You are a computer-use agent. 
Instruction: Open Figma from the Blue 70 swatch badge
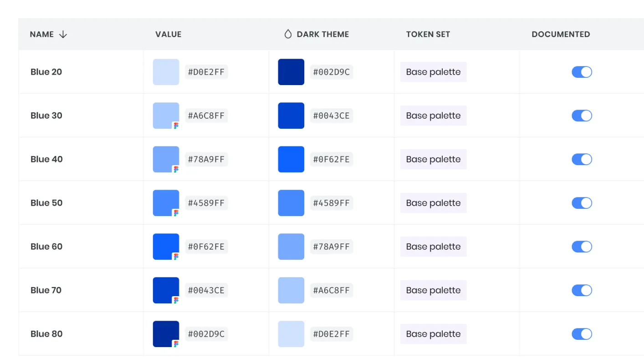[176, 300]
